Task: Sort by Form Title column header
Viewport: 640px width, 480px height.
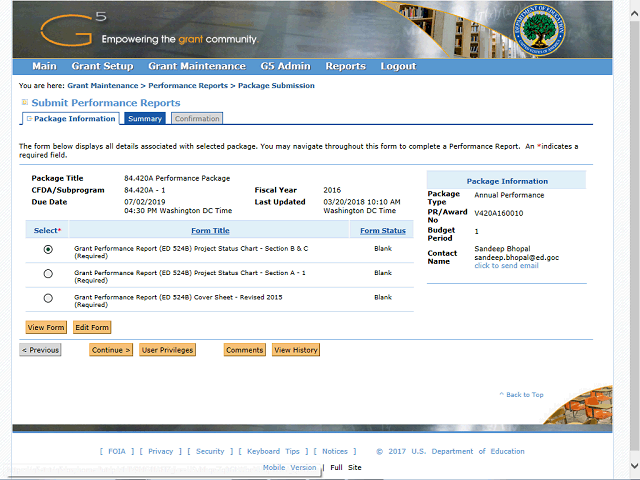Action: [210, 231]
